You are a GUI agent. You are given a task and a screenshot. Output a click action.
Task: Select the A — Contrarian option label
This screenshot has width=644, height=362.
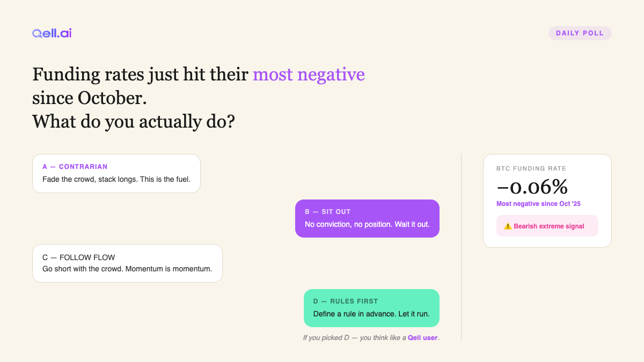75,167
